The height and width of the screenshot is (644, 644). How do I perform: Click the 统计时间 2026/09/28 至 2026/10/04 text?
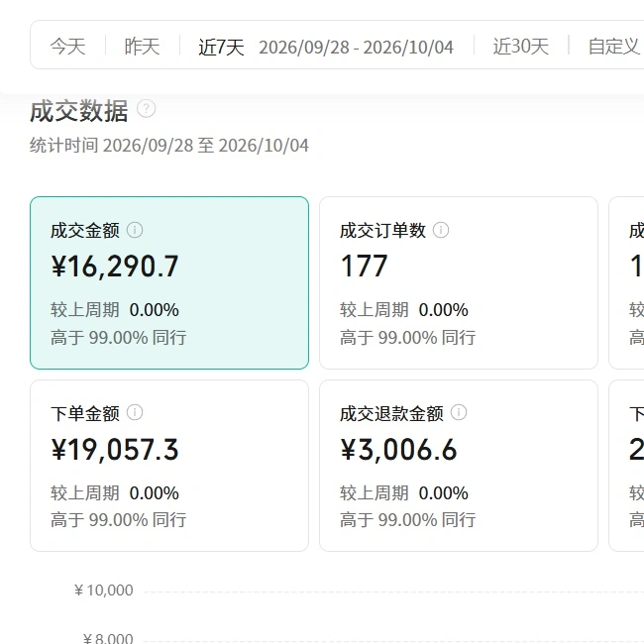tap(169, 146)
